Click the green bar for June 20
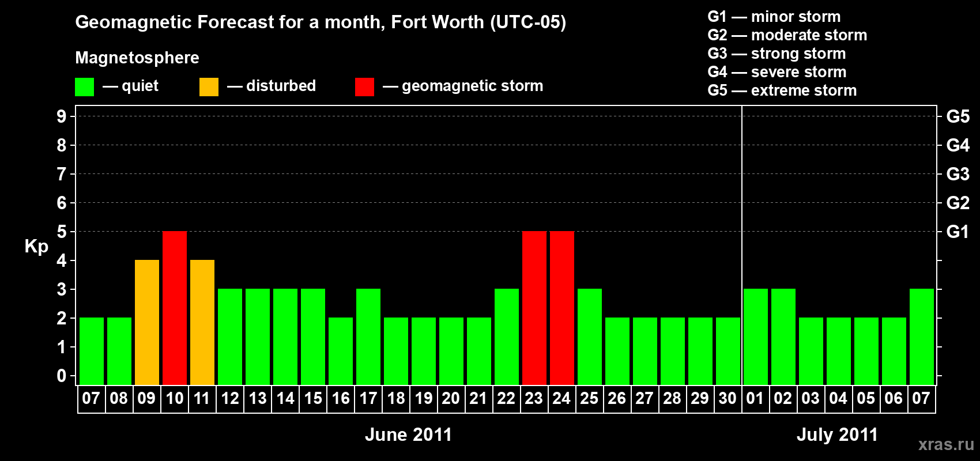 click(451, 352)
